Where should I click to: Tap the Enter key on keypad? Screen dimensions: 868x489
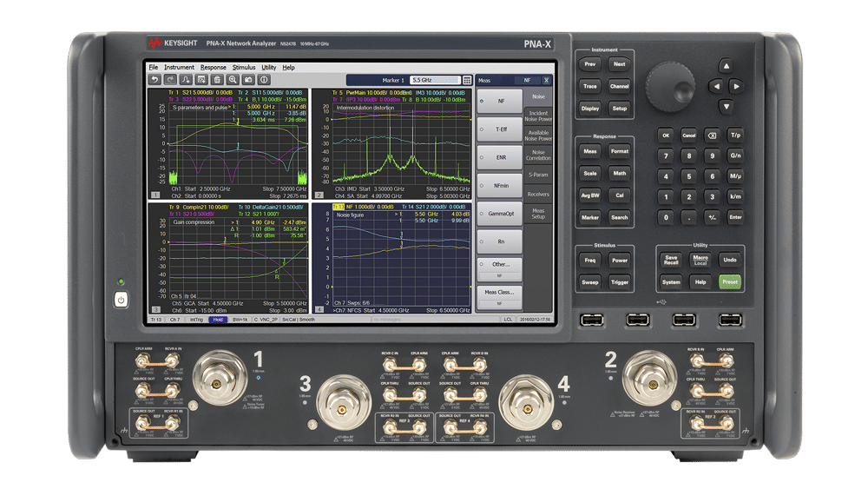[x=736, y=217]
